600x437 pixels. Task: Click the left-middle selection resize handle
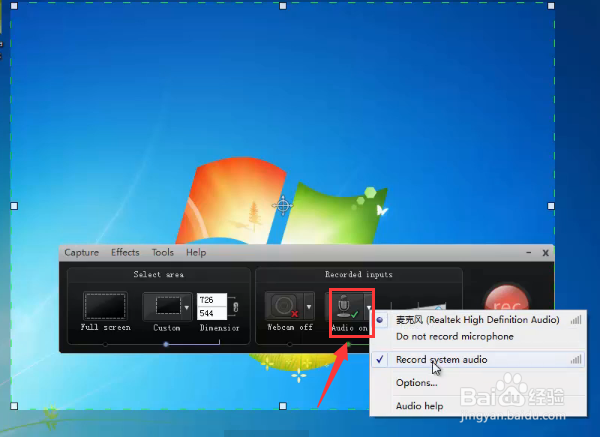point(14,206)
